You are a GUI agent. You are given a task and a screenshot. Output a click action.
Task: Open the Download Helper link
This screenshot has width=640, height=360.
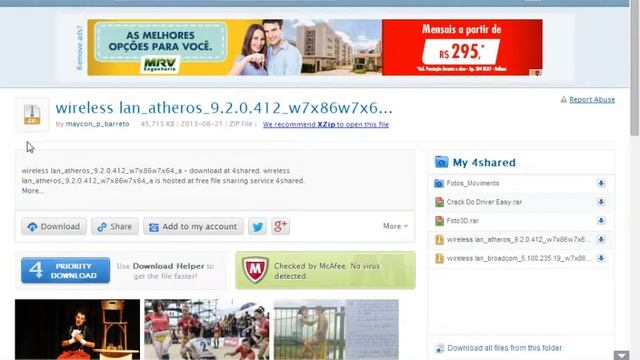(x=168, y=266)
